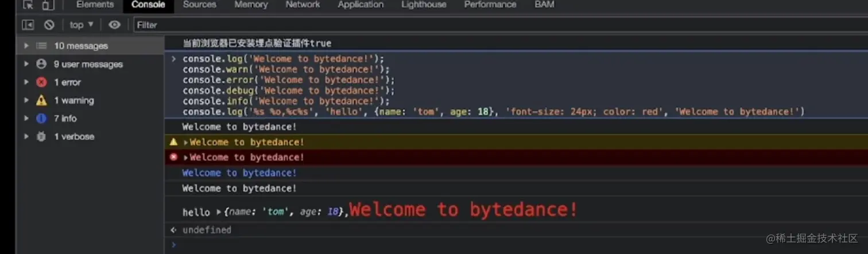Click the '当前浏览器已安装埋点验证插件true' message
The height and width of the screenshot is (254, 868).
pos(257,44)
